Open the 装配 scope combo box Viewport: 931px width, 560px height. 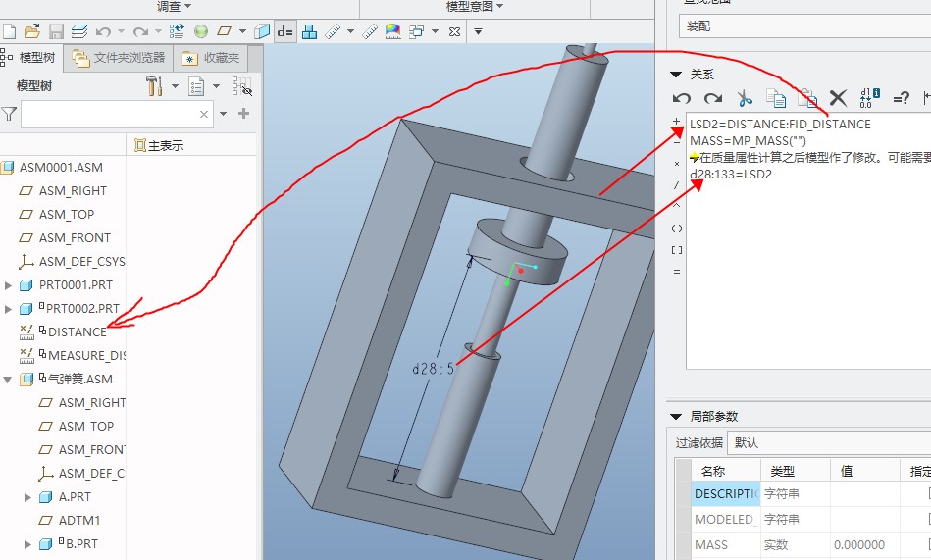point(804,26)
